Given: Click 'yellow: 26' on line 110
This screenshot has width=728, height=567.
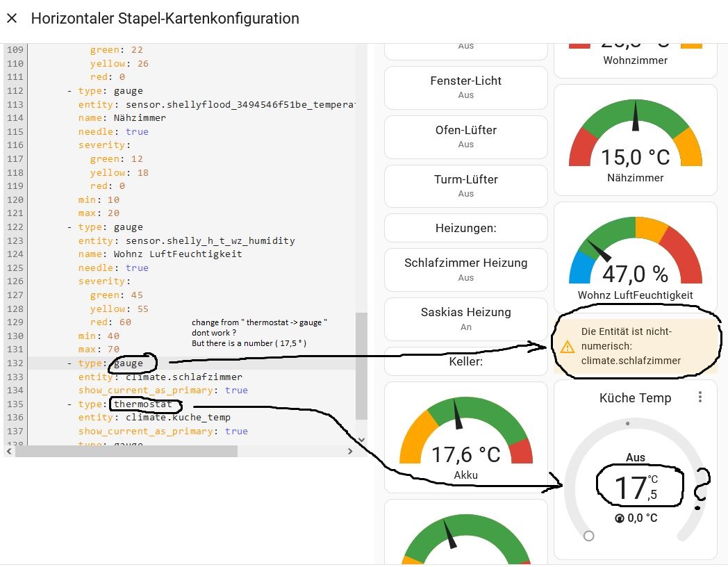Looking at the screenshot, I should (119, 64).
